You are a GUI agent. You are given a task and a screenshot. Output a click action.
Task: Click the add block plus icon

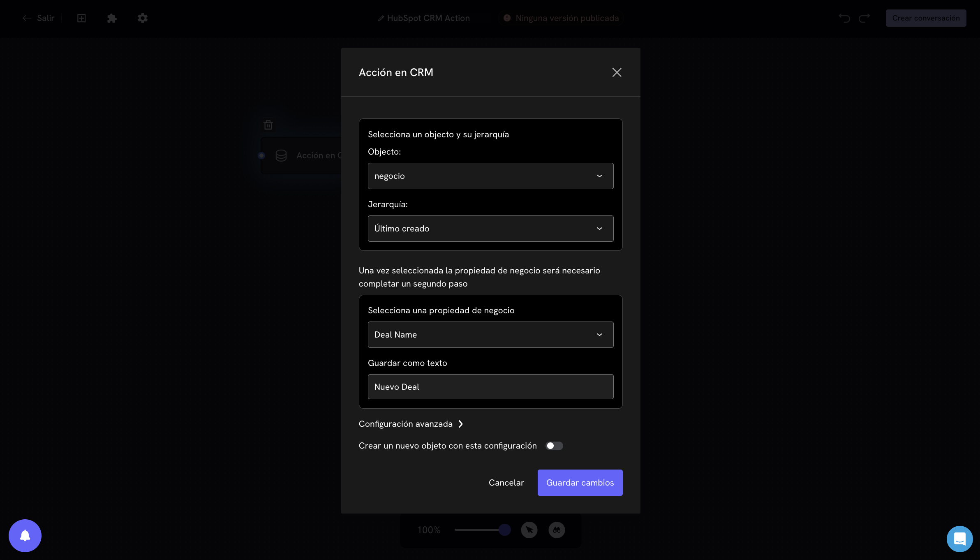pos(81,18)
